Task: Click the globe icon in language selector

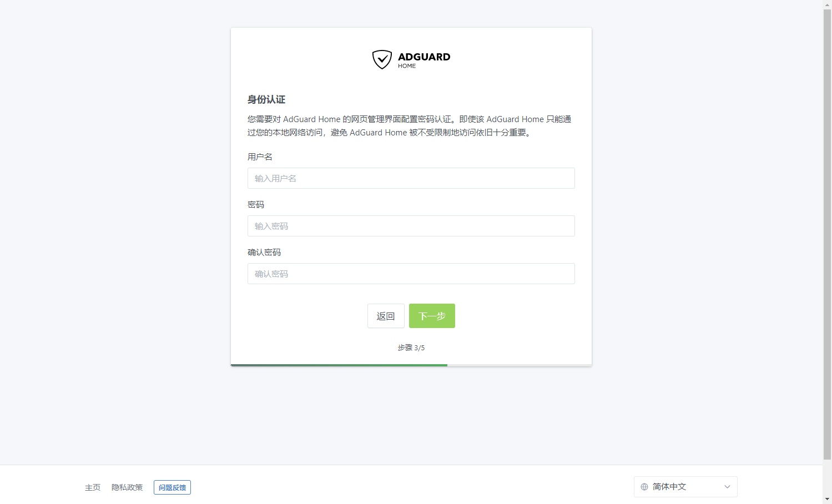Action: (644, 487)
